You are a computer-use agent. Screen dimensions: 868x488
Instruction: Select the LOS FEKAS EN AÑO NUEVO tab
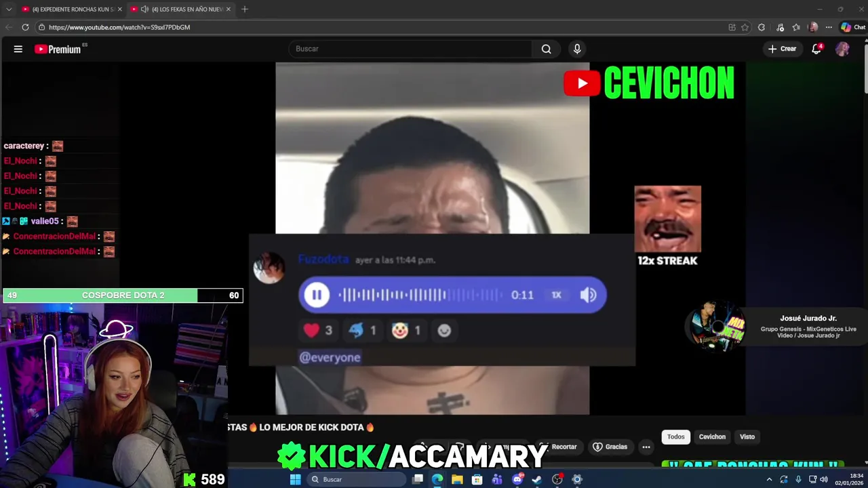coord(181,9)
